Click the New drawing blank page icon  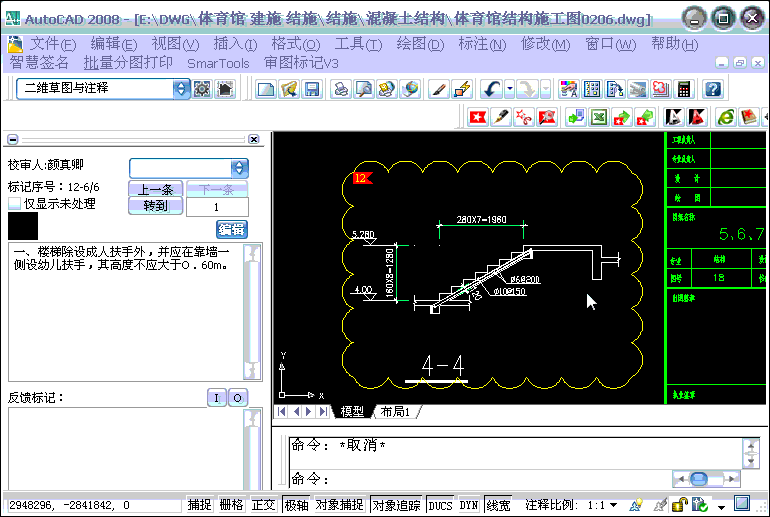266,89
